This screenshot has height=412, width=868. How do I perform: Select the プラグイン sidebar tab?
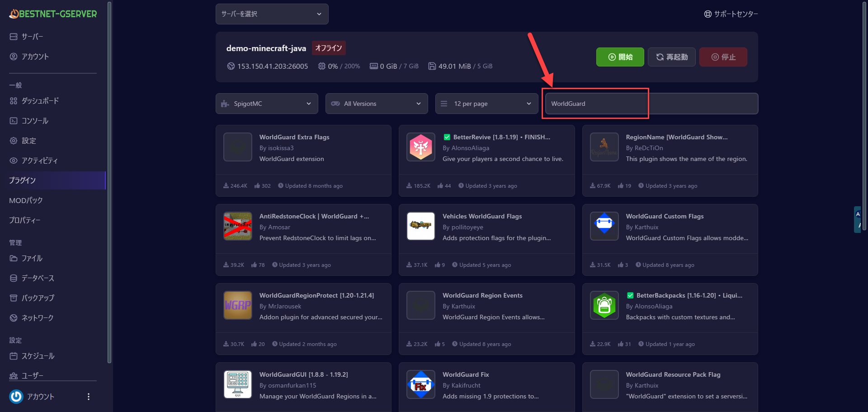point(53,180)
